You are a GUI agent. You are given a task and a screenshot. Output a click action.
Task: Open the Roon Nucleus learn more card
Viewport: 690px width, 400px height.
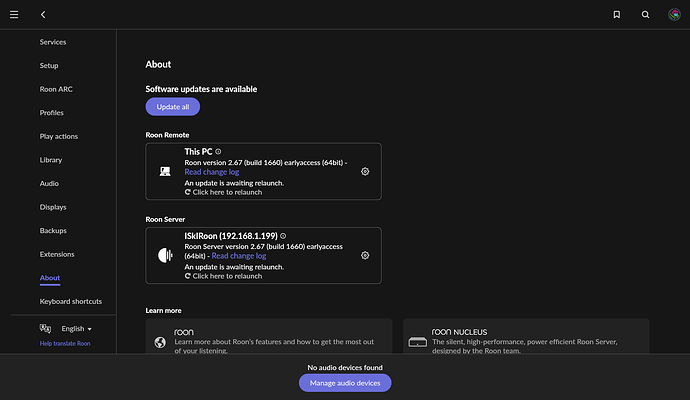(x=526, y=337)
